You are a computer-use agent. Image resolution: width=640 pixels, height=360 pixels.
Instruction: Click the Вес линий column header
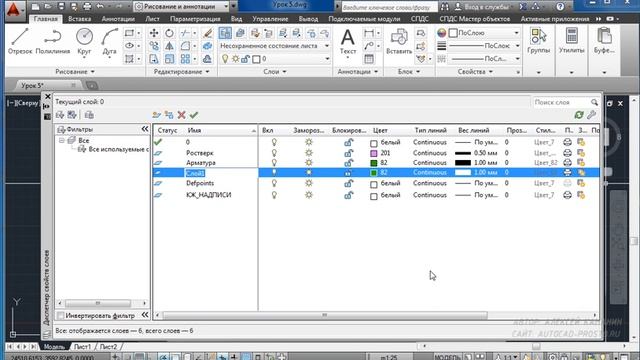[x=473, y=130]
